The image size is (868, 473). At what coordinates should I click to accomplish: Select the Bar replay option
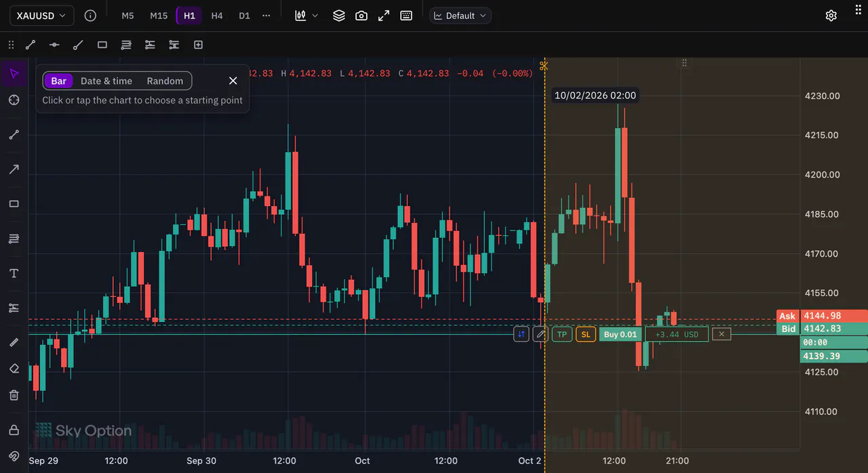[x=58, y=81]
